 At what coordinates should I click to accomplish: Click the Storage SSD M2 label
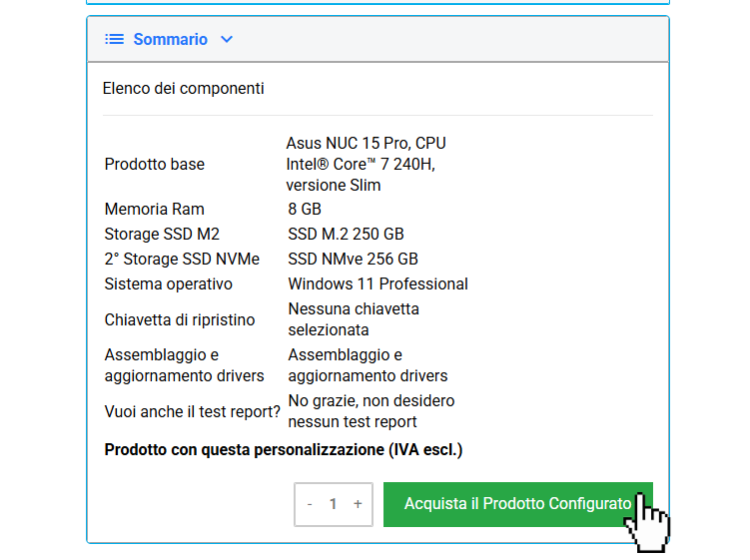(162, 235)
